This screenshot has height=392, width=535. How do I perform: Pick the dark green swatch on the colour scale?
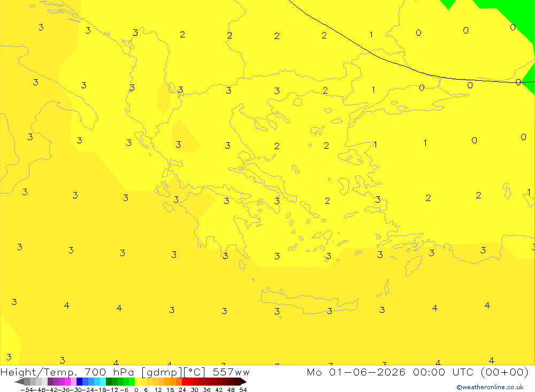pyautogui.click(x=109, y=382)
